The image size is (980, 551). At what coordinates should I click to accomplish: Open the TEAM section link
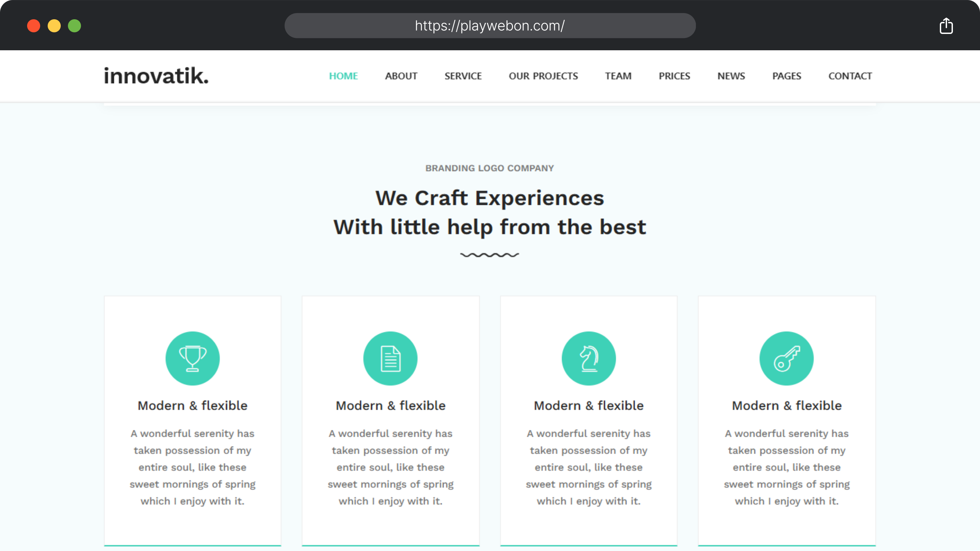618,76
